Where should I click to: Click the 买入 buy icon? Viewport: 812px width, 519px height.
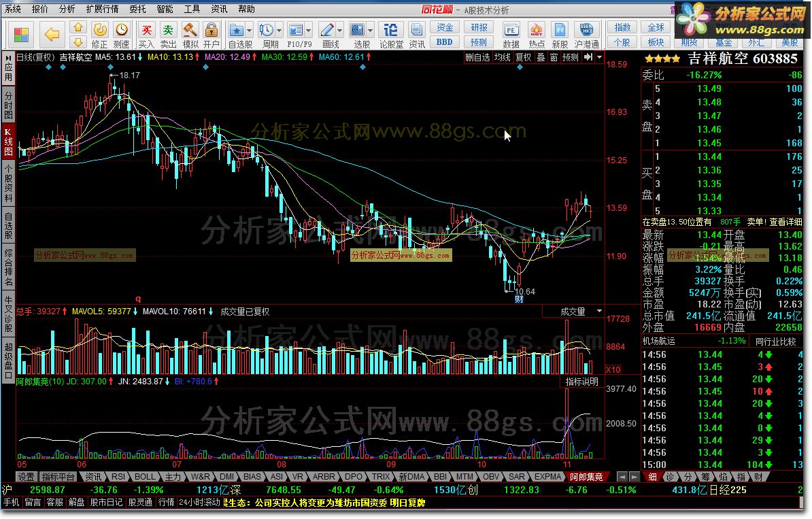pos(146,35)
